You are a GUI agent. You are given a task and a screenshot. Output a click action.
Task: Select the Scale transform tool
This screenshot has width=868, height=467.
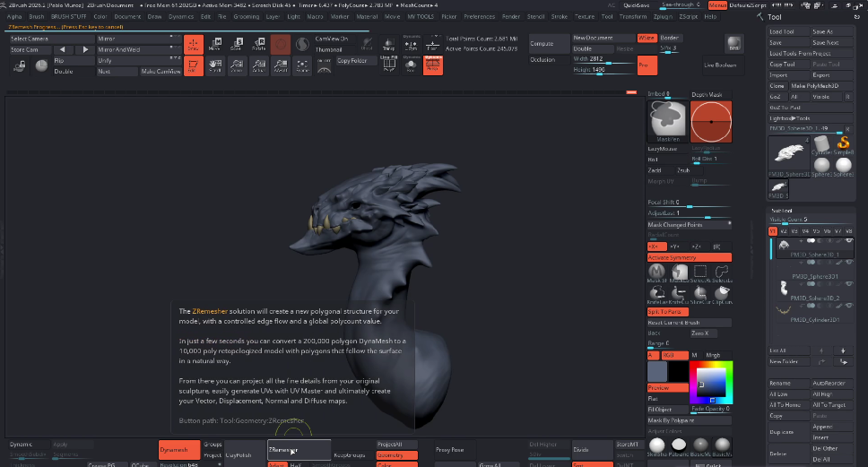(237, 44)
